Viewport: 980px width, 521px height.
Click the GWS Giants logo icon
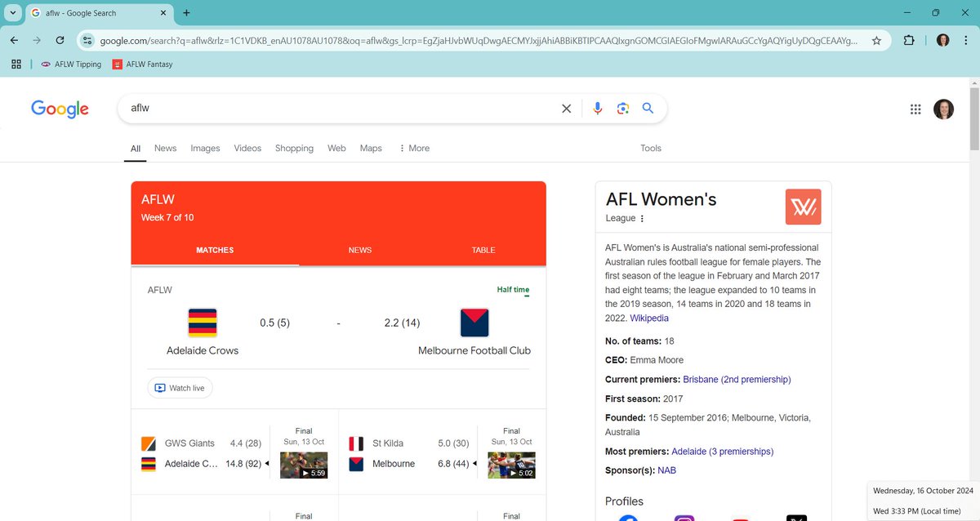click(x=149, y=443)
